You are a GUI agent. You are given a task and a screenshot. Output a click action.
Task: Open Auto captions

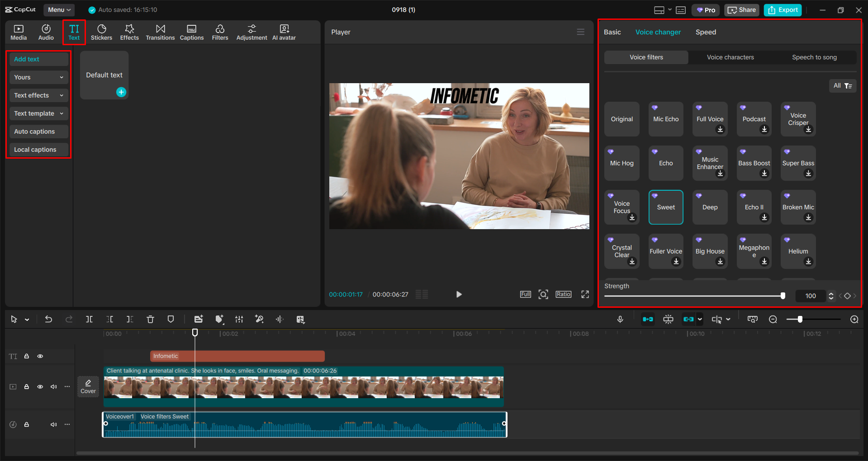coord(38,131)
